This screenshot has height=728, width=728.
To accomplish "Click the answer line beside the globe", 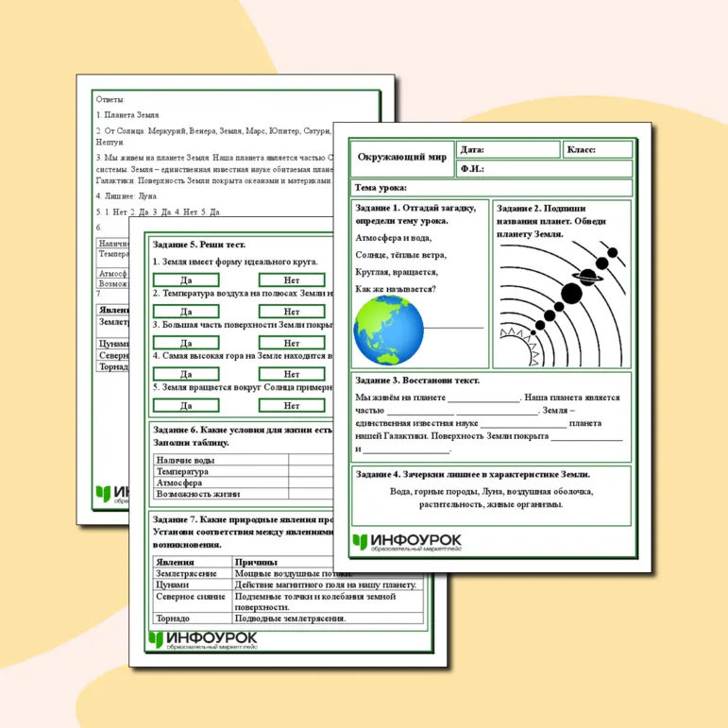I will 453,328.
